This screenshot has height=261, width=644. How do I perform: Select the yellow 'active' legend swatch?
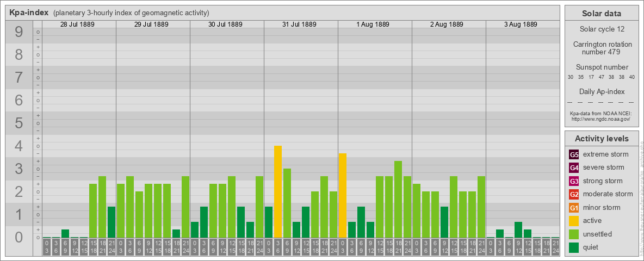point(574,221)
